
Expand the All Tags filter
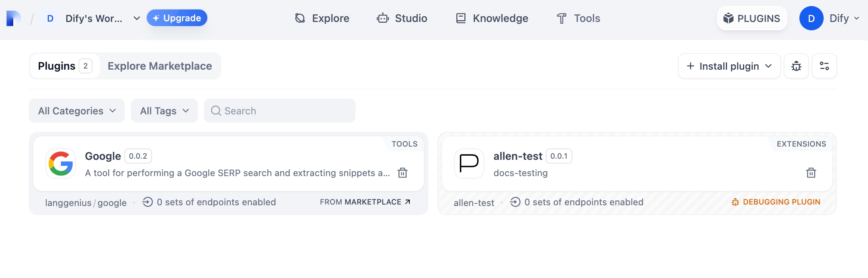click(x=164, y=111)
